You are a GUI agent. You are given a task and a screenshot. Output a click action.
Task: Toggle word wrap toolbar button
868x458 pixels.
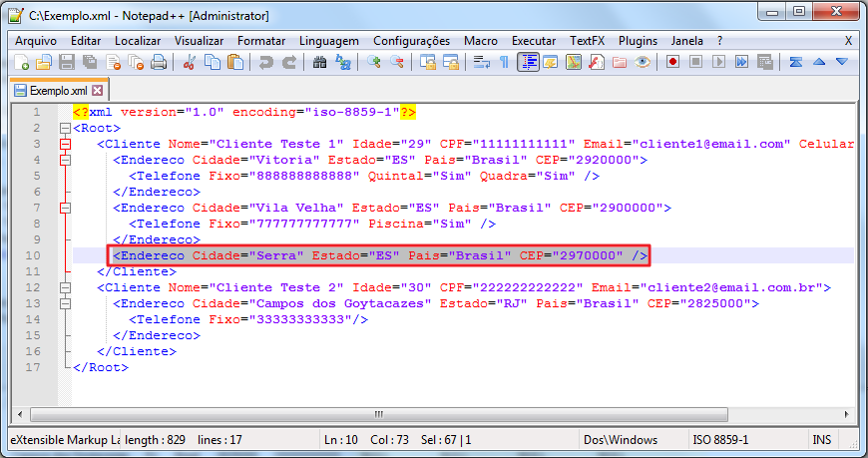pos(481,62)
